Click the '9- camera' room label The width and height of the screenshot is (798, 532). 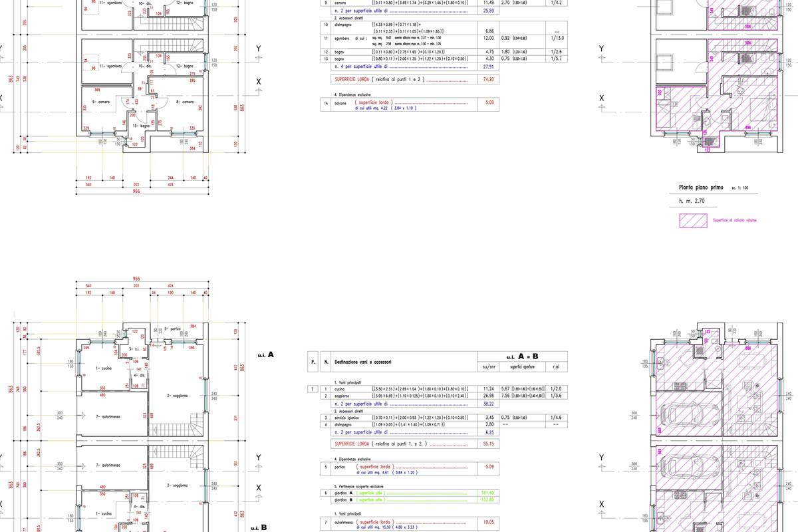pos(99,102)
